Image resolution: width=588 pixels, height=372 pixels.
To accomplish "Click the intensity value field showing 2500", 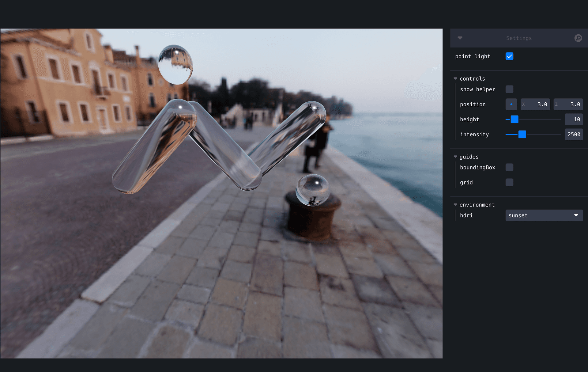I will [574, 134].
